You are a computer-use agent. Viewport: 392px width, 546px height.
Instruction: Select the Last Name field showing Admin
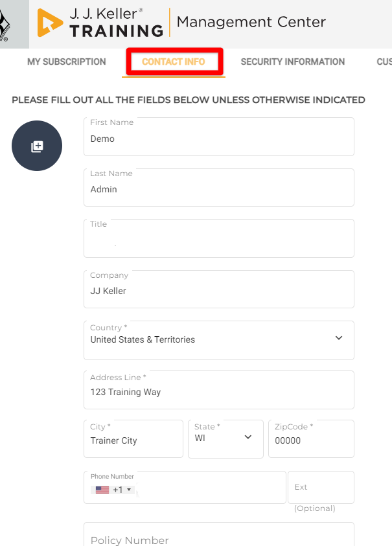coord(218,190)
